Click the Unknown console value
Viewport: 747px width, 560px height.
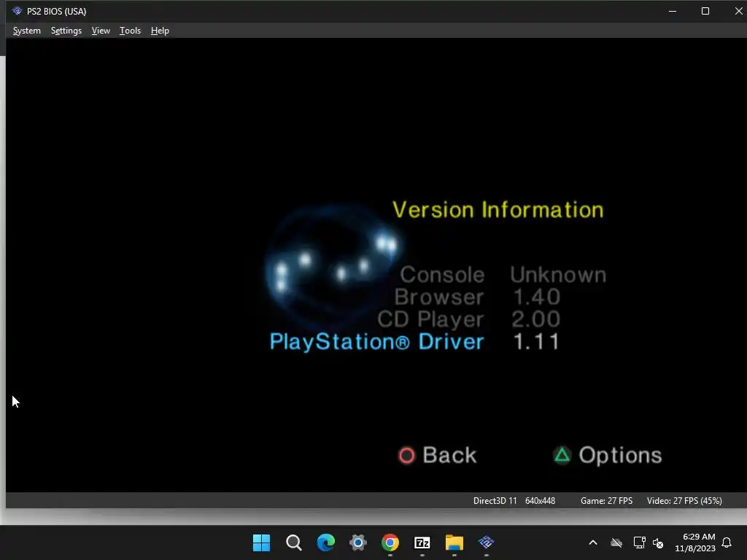pos(558,275)
